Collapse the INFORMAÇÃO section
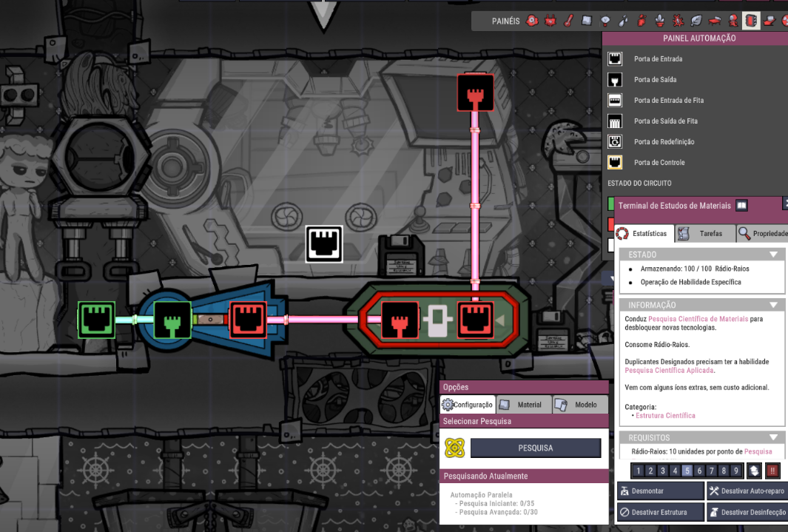 click(x=773, y=305)
